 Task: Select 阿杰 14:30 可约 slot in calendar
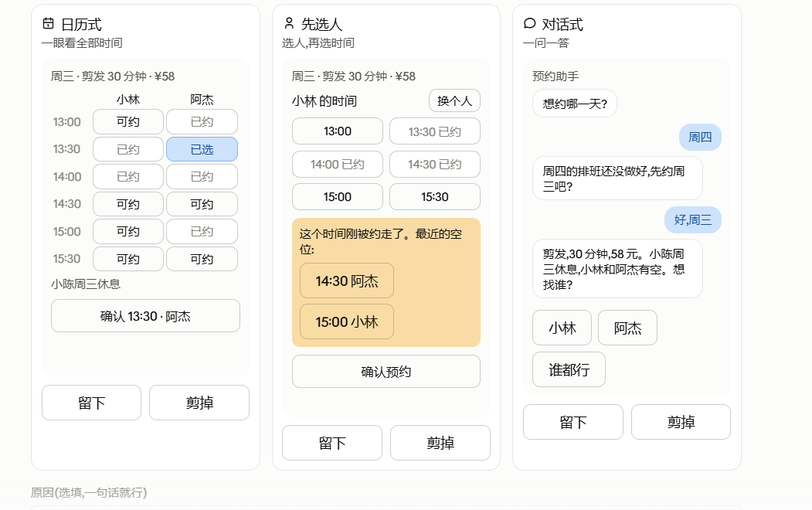(202, 204)
